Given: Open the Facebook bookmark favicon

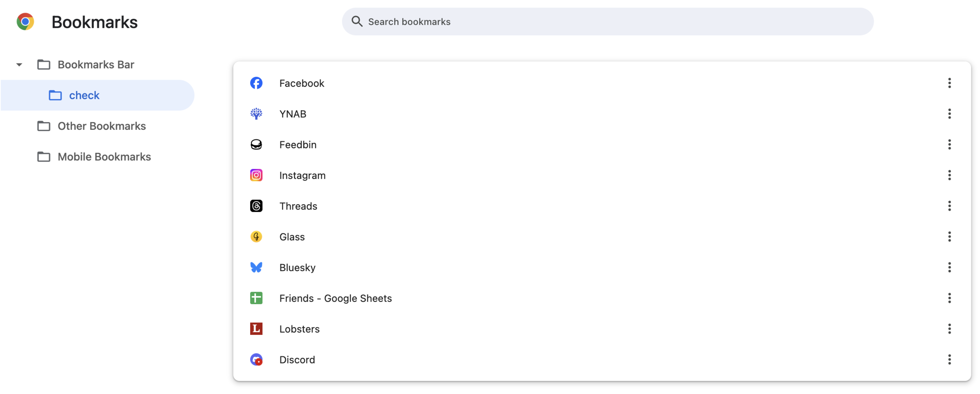Looking at the screenshot, I should click(256, 83).
